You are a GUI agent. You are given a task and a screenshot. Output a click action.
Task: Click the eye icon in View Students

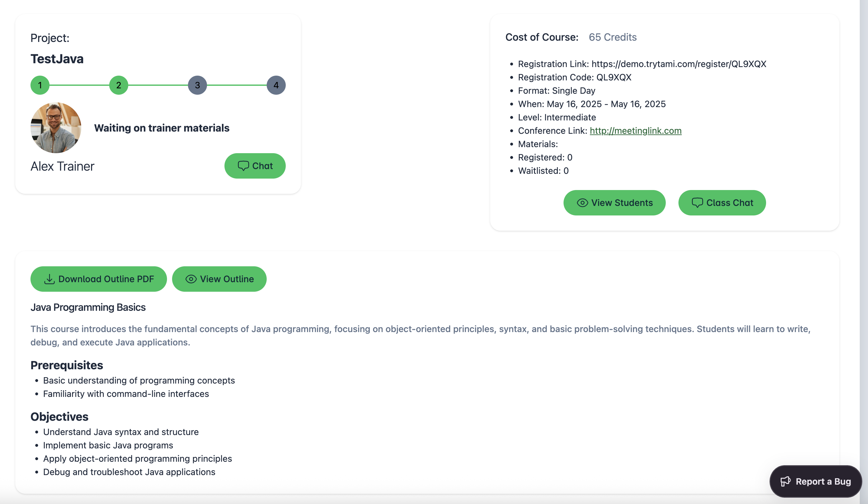(582, 203)
